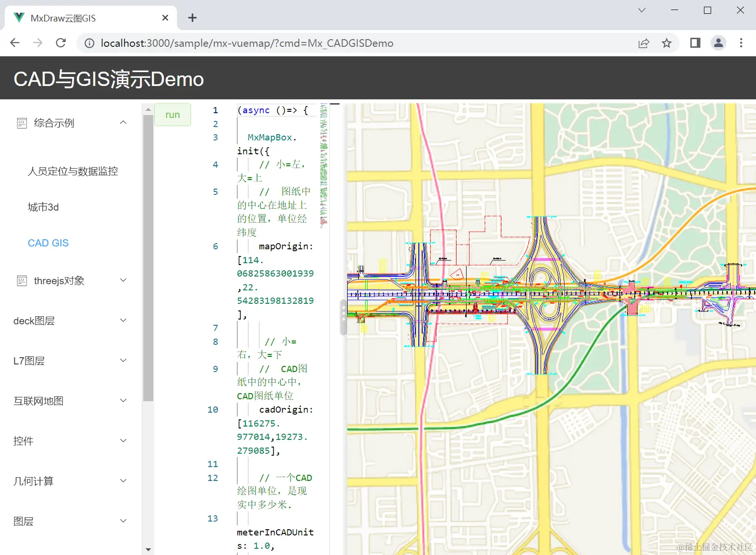This screenshot has height=555, width=756.
Task: Close the MxDraw云图GIS tab
Action: coord(165,18)
